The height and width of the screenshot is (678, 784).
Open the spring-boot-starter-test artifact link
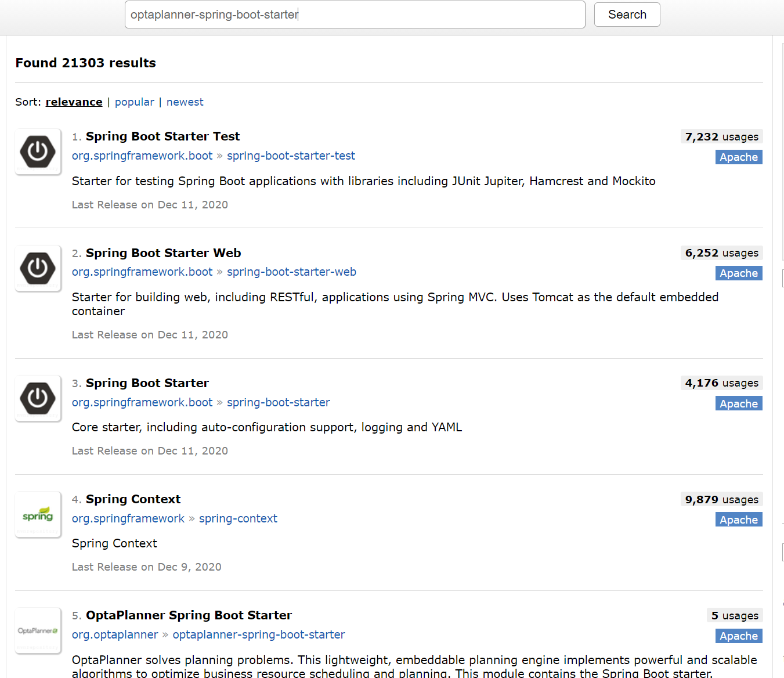pos(291,156)
